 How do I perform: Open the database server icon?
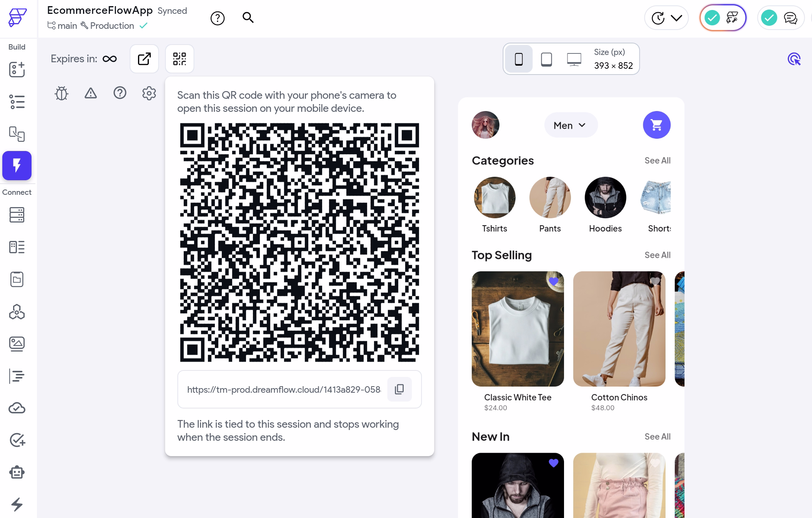(17, 215)
